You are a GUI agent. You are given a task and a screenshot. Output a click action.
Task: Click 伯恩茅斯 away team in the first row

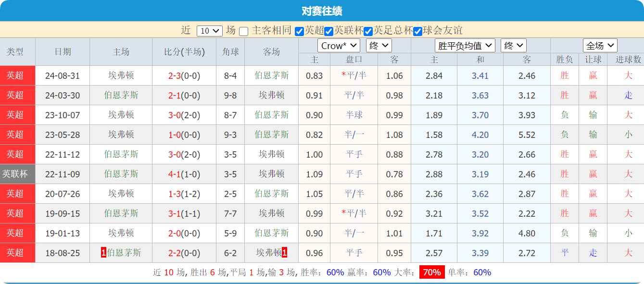pos(271,75)
